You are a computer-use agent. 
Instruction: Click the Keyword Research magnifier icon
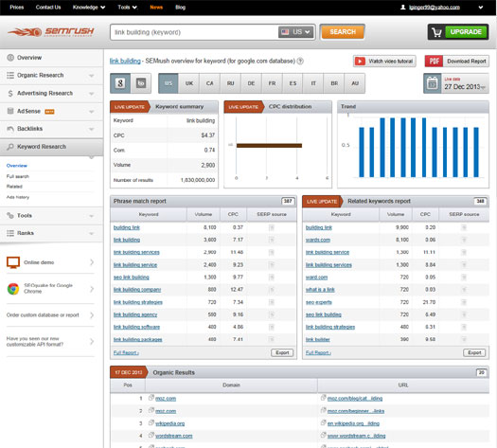(x=10, y=147)
